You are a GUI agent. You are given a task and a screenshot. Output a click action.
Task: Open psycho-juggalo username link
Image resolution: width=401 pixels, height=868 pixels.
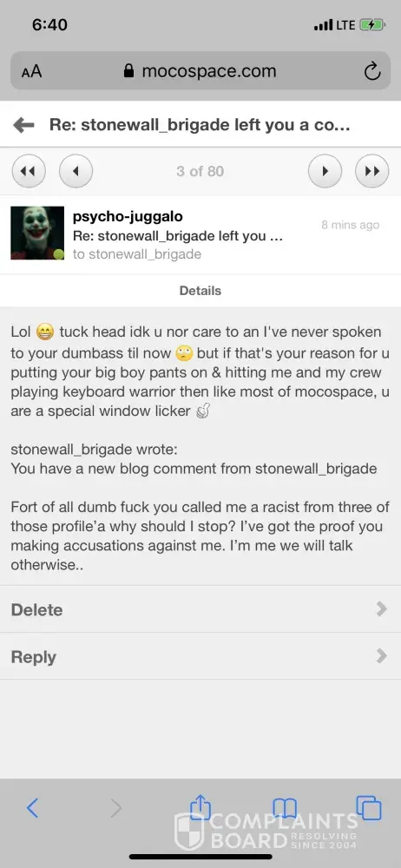[128, 216]
